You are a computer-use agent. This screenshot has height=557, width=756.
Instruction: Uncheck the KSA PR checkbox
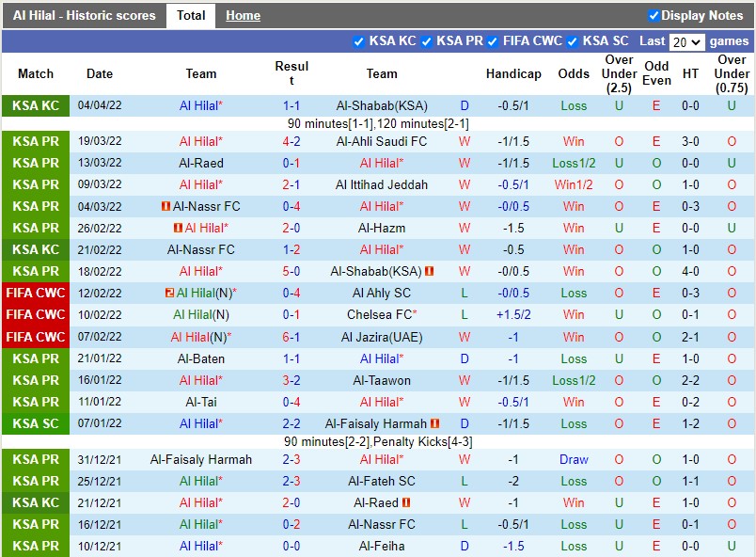[428, 41]
